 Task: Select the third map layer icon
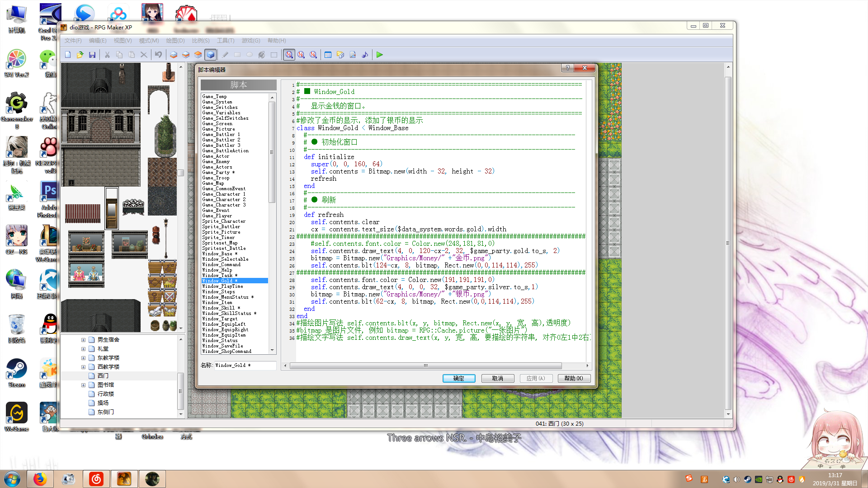[x=198, y=55]
